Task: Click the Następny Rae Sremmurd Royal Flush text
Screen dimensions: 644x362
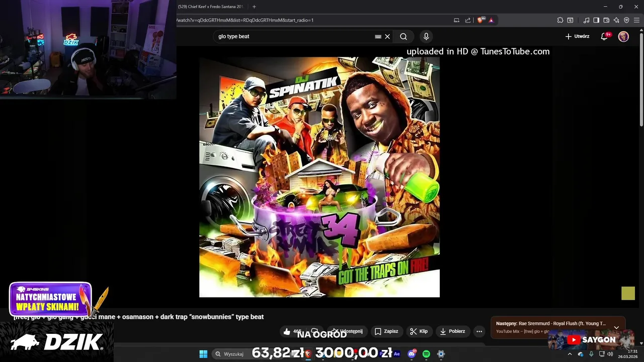Action: [x=551, y=323]
